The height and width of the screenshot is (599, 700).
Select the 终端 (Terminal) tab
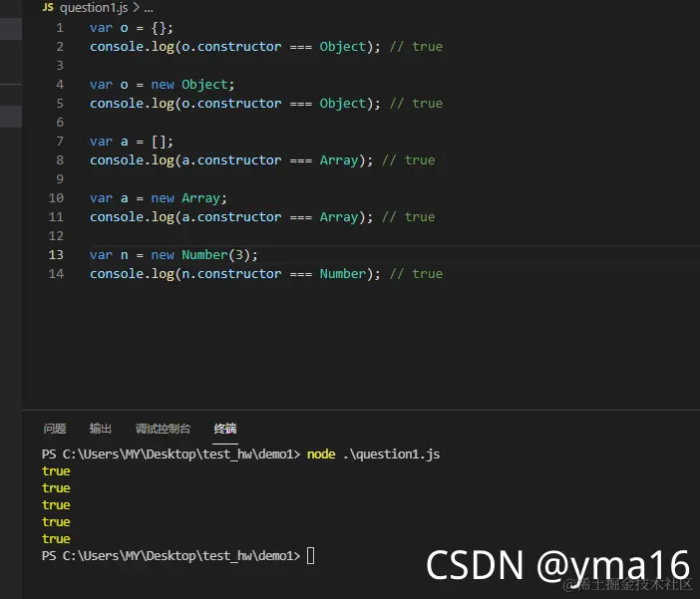click(x=225, y=429)
